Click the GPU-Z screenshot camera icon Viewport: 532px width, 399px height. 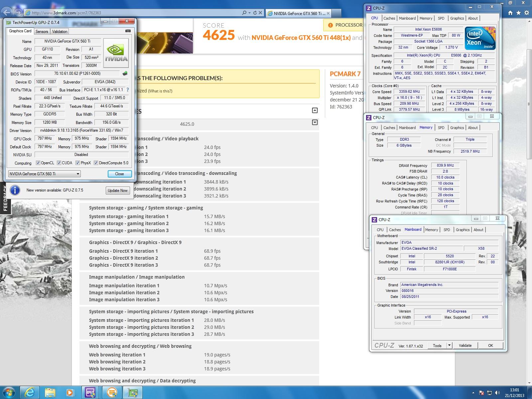click(128, 31)
